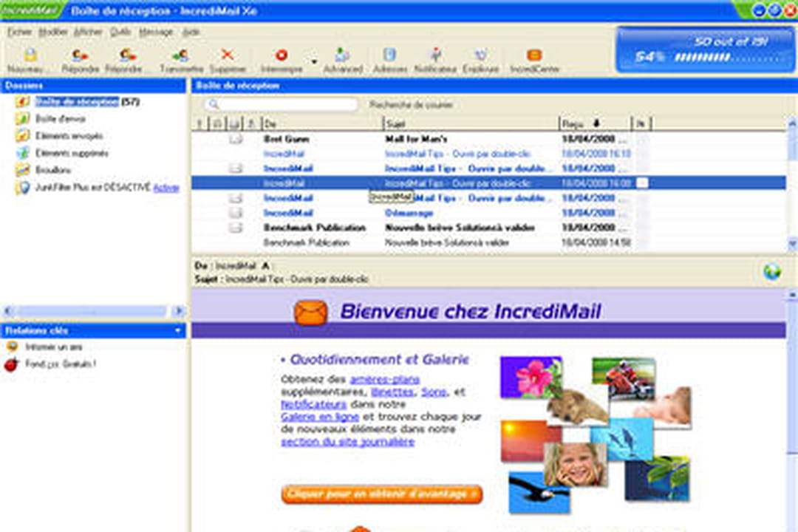Open section du site journalière link
Screen dimensions: 798x532
347,441
